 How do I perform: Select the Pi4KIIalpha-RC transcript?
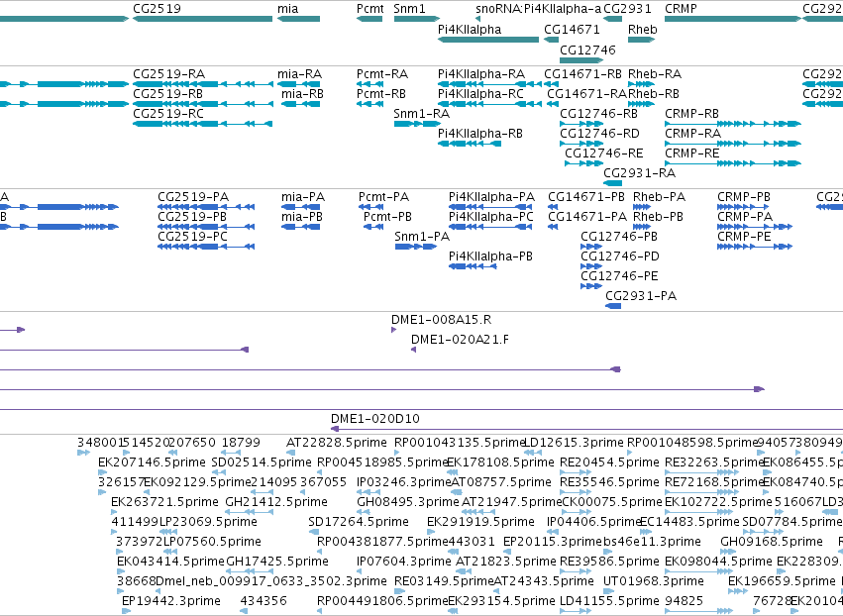pyautogui.click(x=489, y=104)
